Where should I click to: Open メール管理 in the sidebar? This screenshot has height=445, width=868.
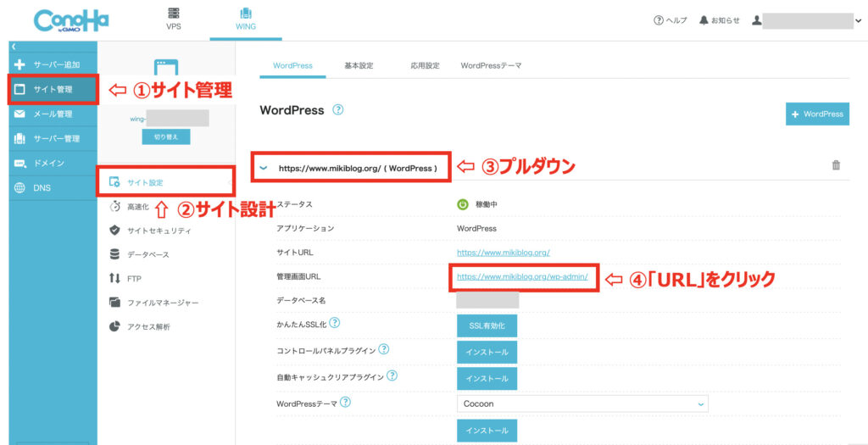53,114
